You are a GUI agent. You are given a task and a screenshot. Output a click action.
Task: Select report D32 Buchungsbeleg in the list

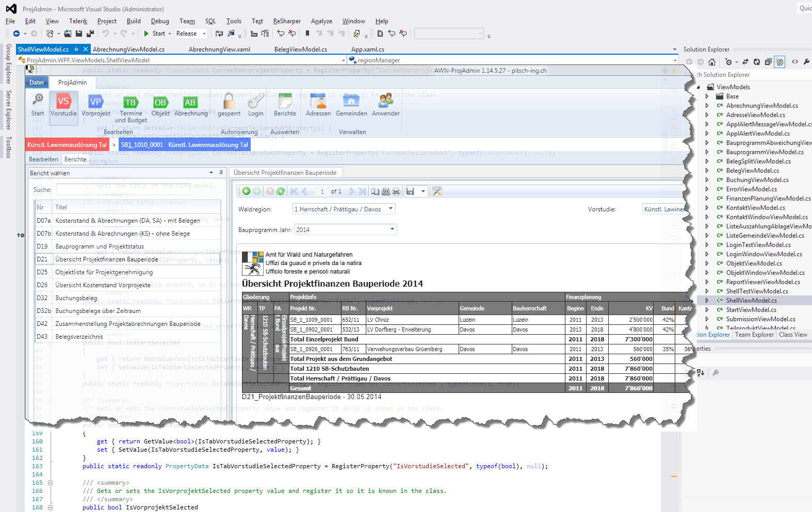click(76, 298)
